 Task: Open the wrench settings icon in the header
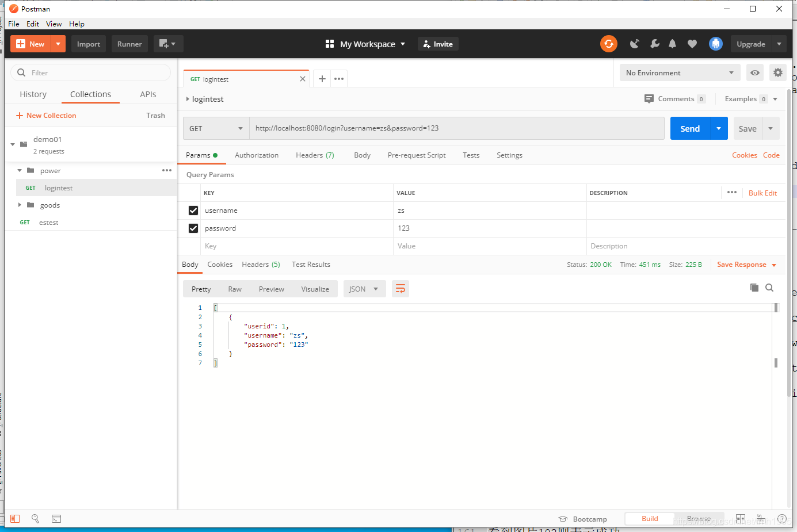coord(654,44)
